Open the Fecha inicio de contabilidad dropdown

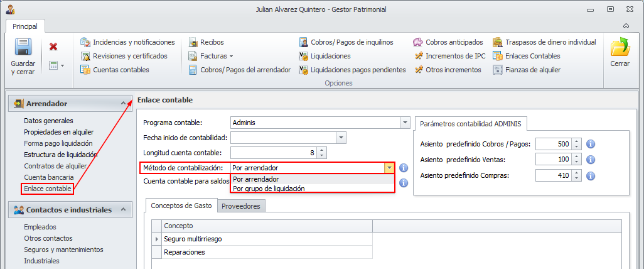tap(341, 138)
